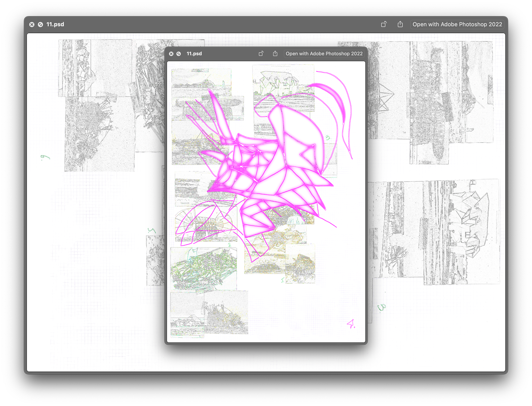Screen dimensions: 532x406
Task: Click the green line-art thumbnail in the front preview
Action: click(x=204, y=269)
